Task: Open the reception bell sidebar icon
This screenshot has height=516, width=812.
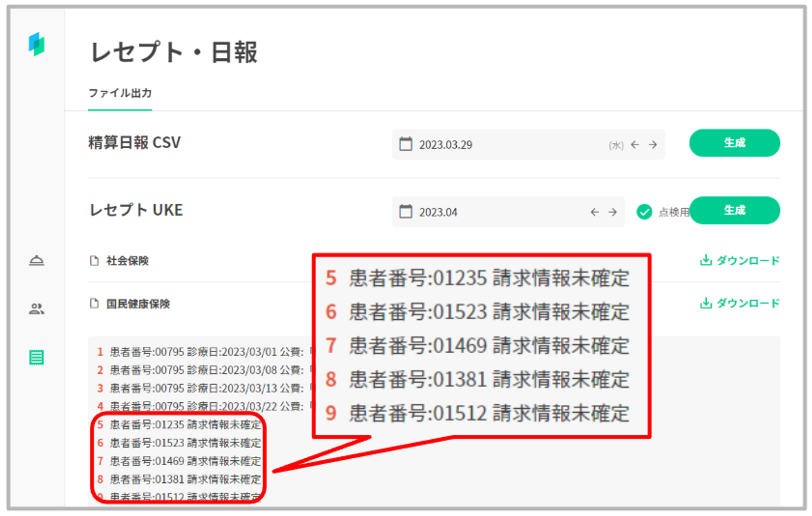Action: tap(37, 260)
